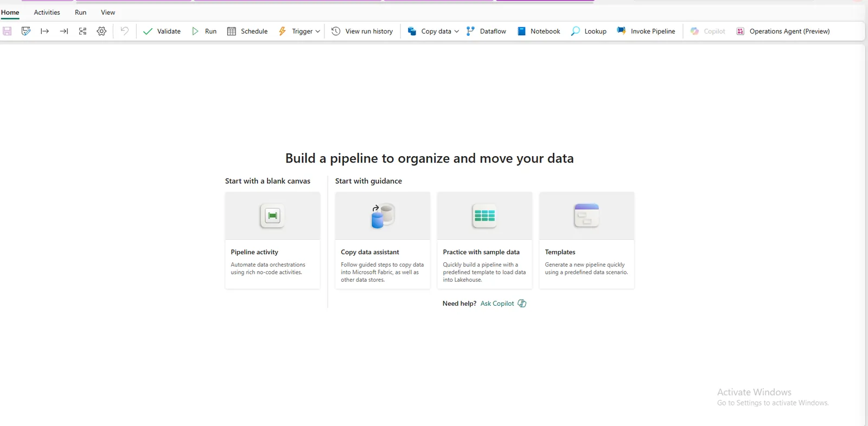Image resolution: width=868 pixels, height=426 pixels.
Task: Click the Ask Copilot link
Action: point(497,304)
